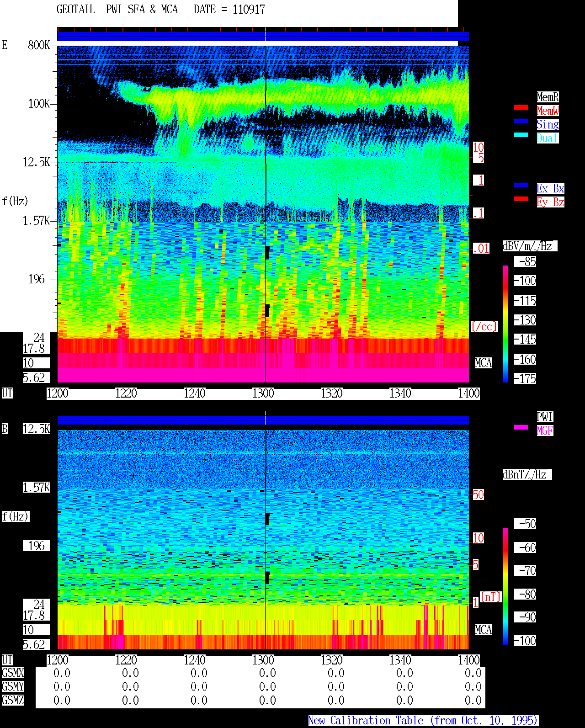
Task: Click the magenta MGF legend swatch
Action: [x=521, y=427]
